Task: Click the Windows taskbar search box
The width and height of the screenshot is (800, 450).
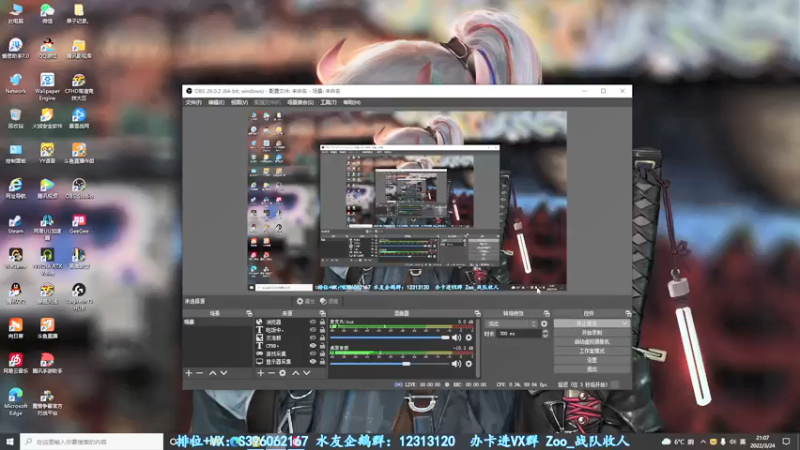Action: click(92, 441)
